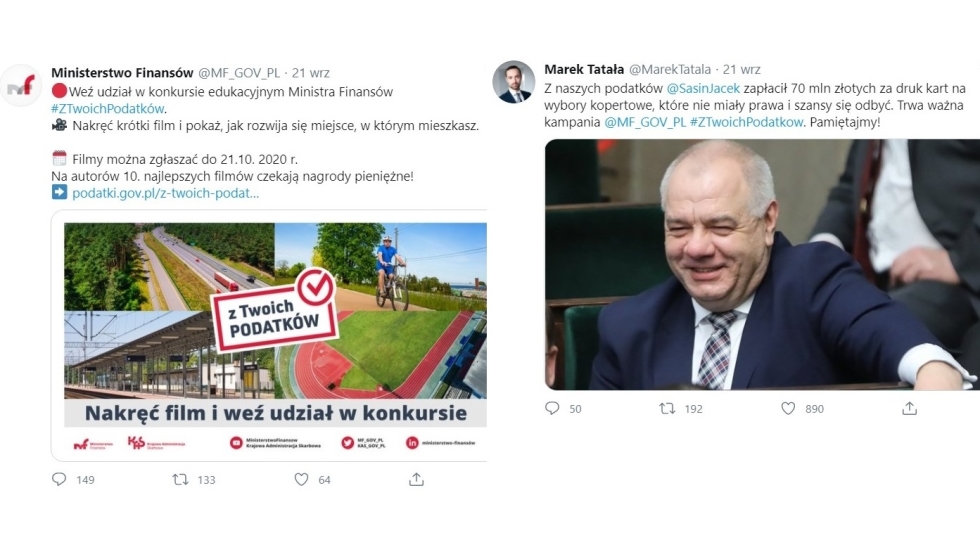Screen dimensions: 980x552
Task: Follow the podatki.gov.pl/z-twoich-podat link
Action: [x=165, y=193]
